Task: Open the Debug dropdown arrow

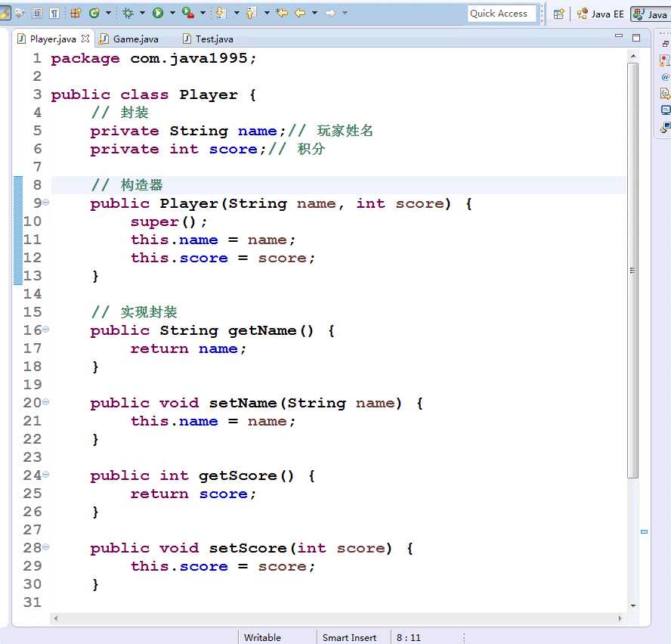Action: tap(143, 14)
